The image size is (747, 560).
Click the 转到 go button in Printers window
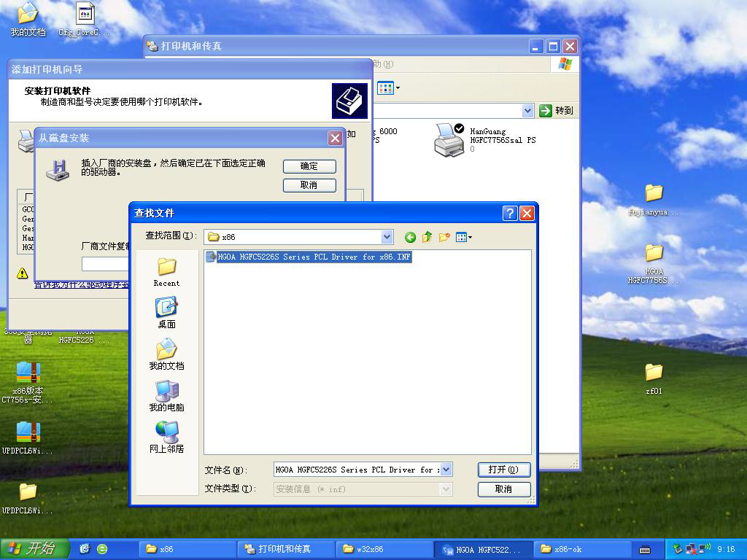pos(556,111)
